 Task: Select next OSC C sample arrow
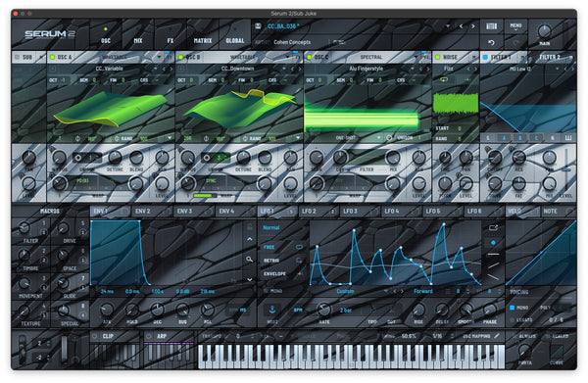pyautogui.click(x=427, y=69)
